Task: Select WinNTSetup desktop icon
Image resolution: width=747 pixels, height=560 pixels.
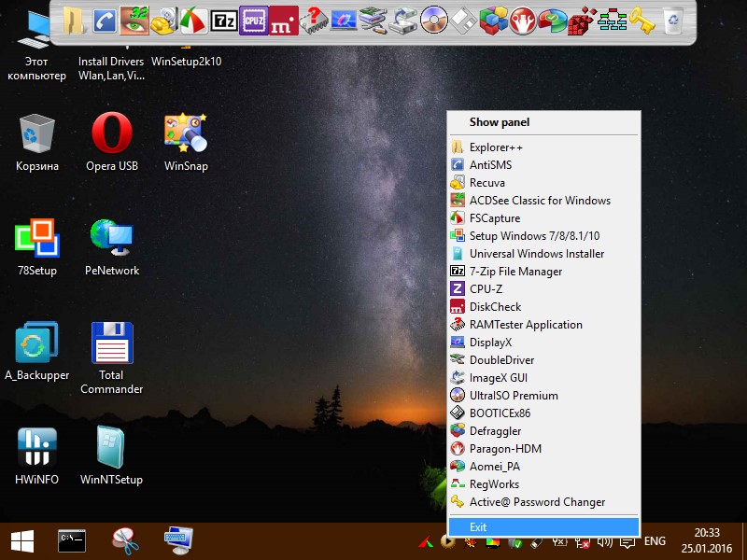Action: click(111, 455)
